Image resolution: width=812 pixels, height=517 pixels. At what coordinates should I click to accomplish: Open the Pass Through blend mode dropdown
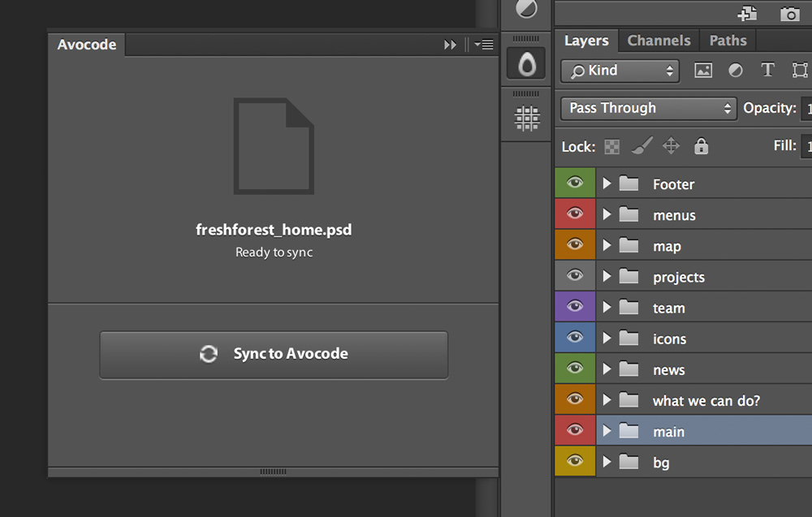(648, 108)
